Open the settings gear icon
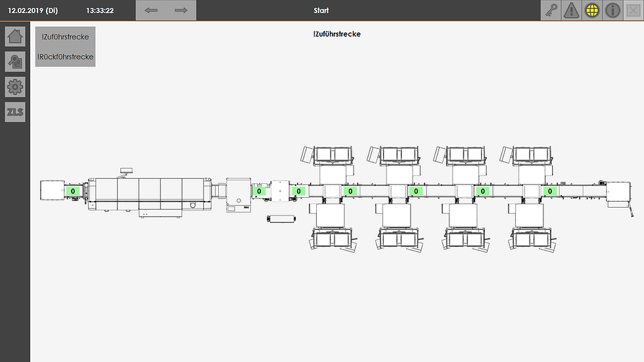The width and height of the screenshot is (644, 362). (x=15, y=87)
